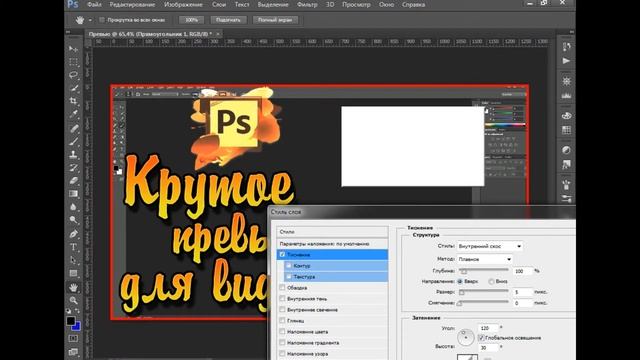
Task: Select the Path Selection tool
Action: point(73,260)
